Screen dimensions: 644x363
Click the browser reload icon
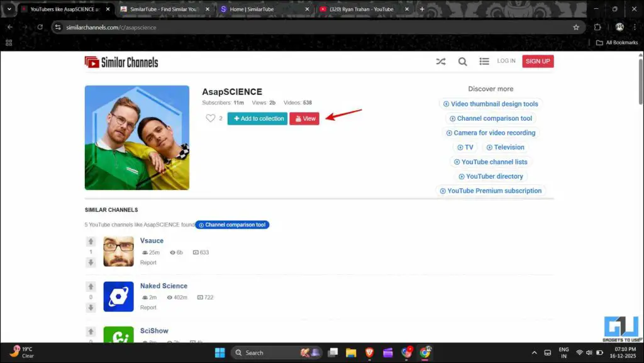[40, 28]
